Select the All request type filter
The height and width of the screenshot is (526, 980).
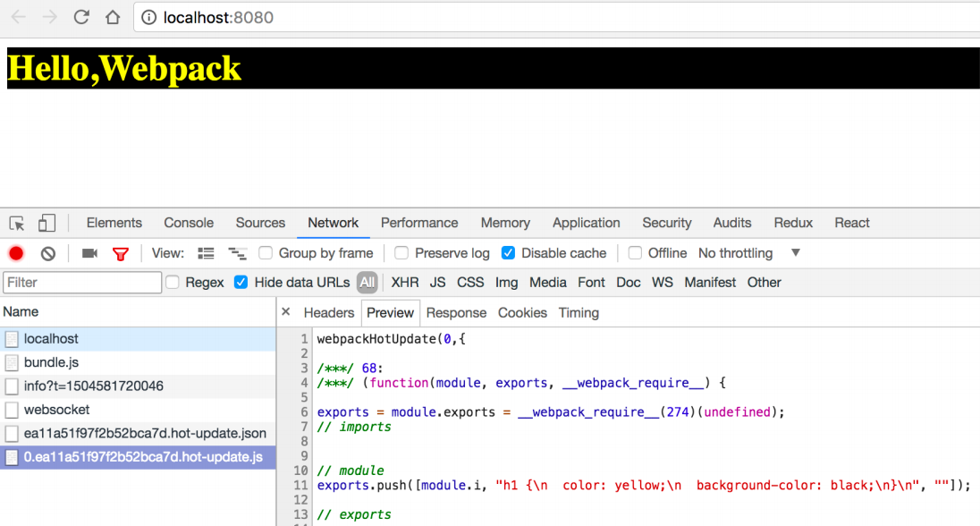pyautogui.click(x=367, y=282)
